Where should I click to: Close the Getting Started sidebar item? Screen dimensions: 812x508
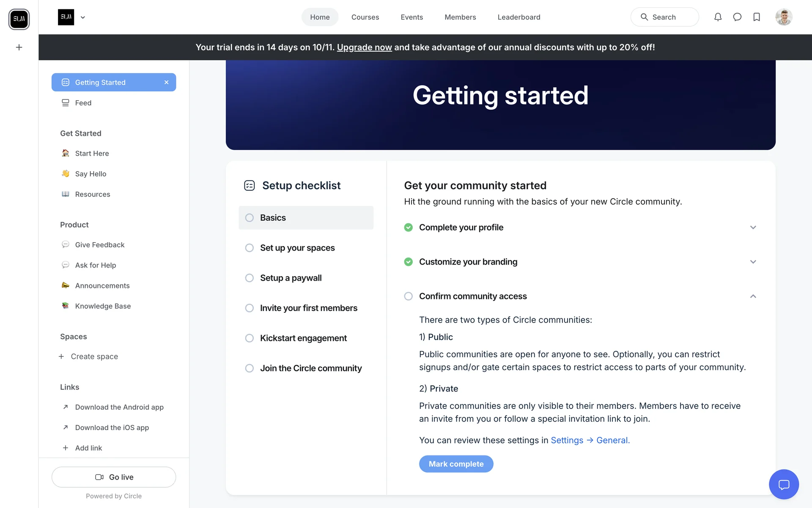[167, 83]
